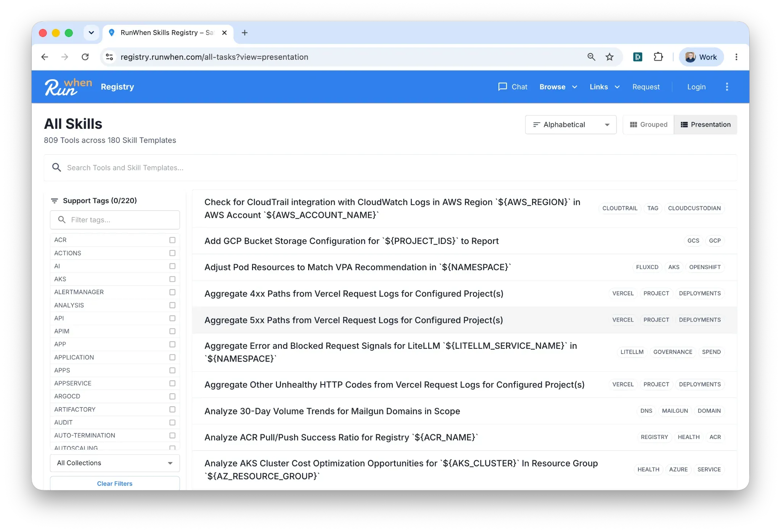Screen dimensions: 781x532
Task: Check the ARGOCD tag checkbox
Action: click(172, 396)
